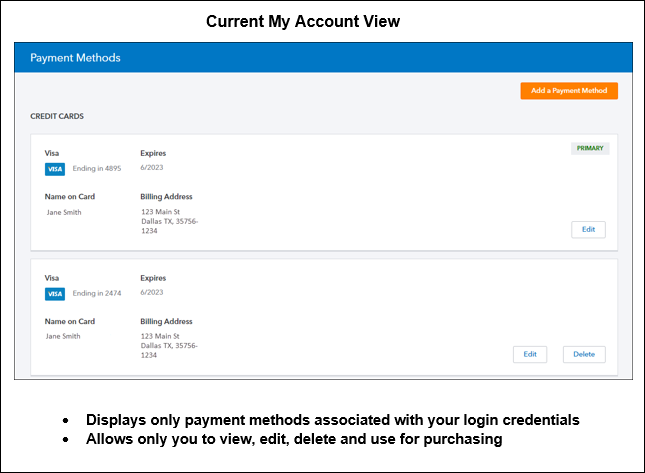645x473 pixels.
Task: Select the CREDIT CARDS section heading
Action: click(57, 117)
